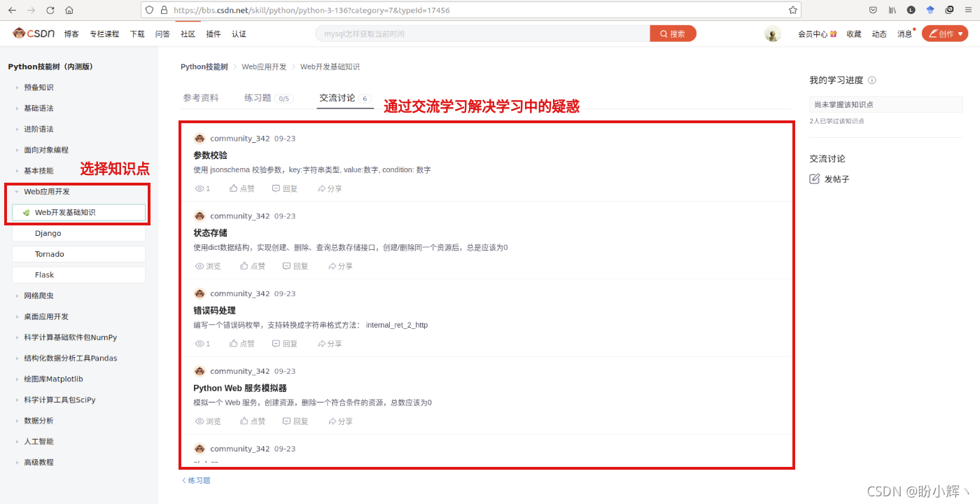Switch to the 交流讨论 tab

345,98
